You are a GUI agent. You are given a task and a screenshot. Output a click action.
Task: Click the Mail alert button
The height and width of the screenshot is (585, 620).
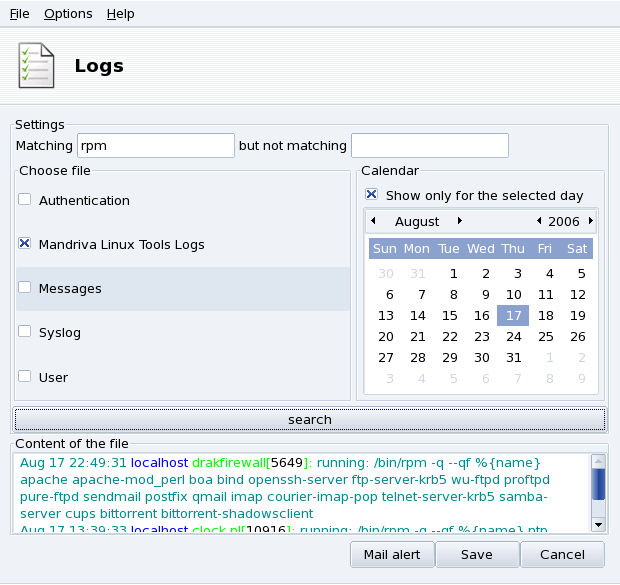391,555
